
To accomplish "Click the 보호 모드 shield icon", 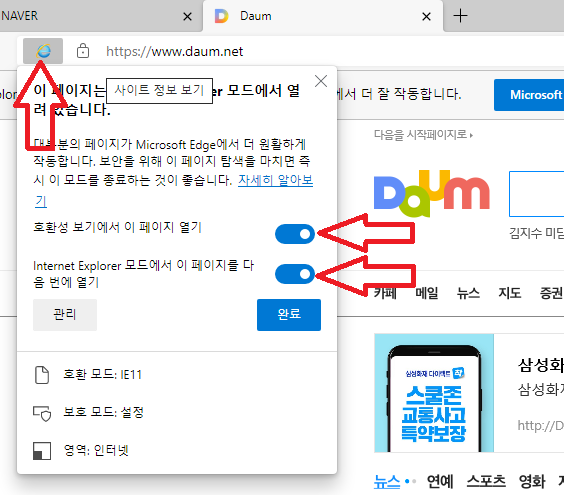I will (42, 413).
